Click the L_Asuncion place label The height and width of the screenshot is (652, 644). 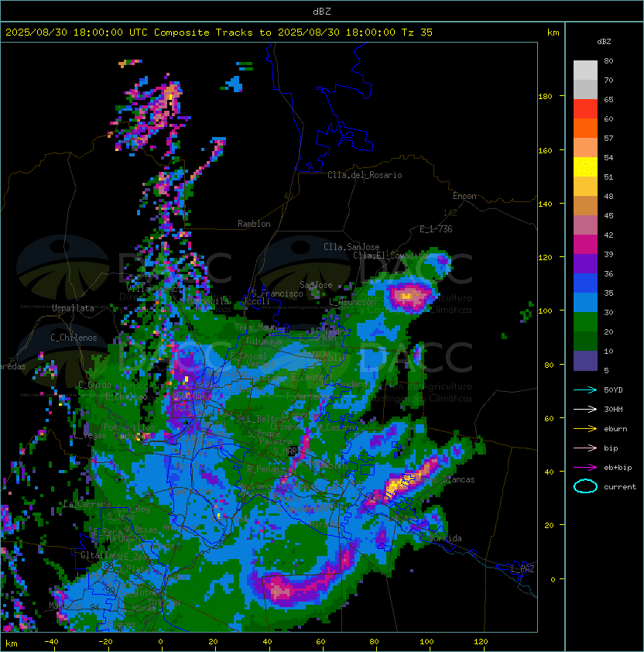352,302
